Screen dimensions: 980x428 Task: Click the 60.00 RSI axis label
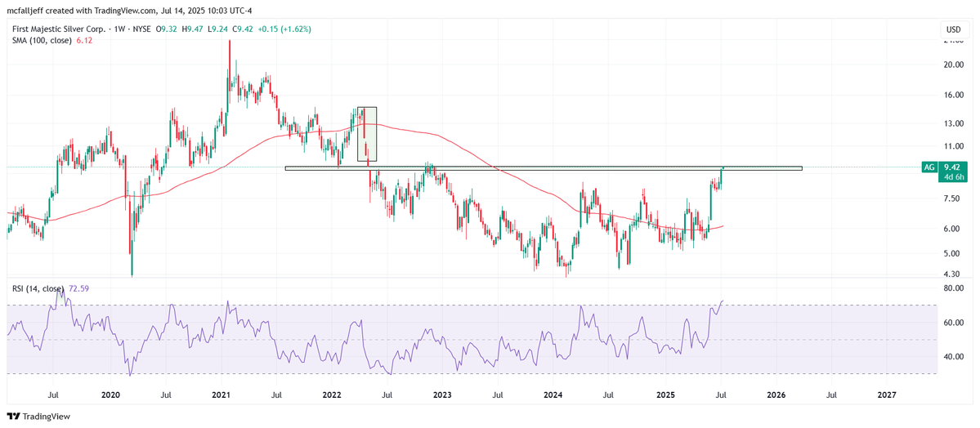tap(954, 323)
